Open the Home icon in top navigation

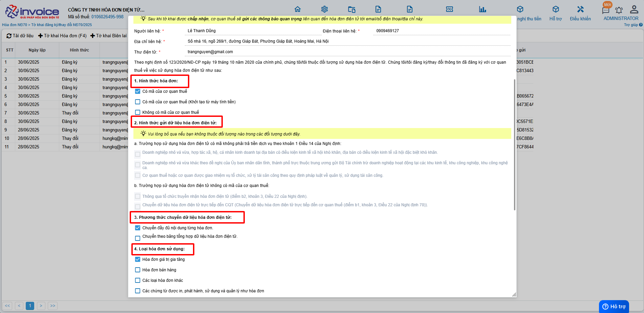coord(298,9)
